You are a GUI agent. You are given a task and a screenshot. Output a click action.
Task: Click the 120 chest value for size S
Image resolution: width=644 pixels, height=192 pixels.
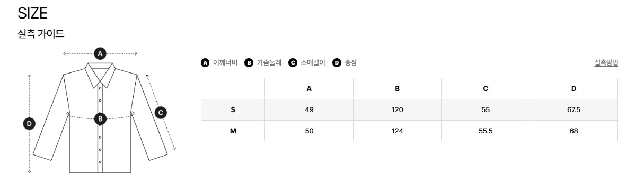pyautogui.click(x=397, y=110)
